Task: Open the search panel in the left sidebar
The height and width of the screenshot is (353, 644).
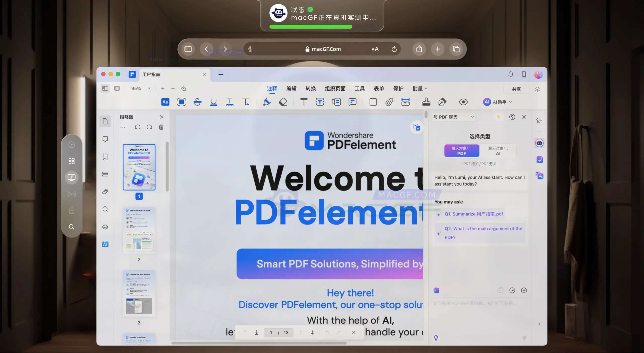Action: point(105,209)
